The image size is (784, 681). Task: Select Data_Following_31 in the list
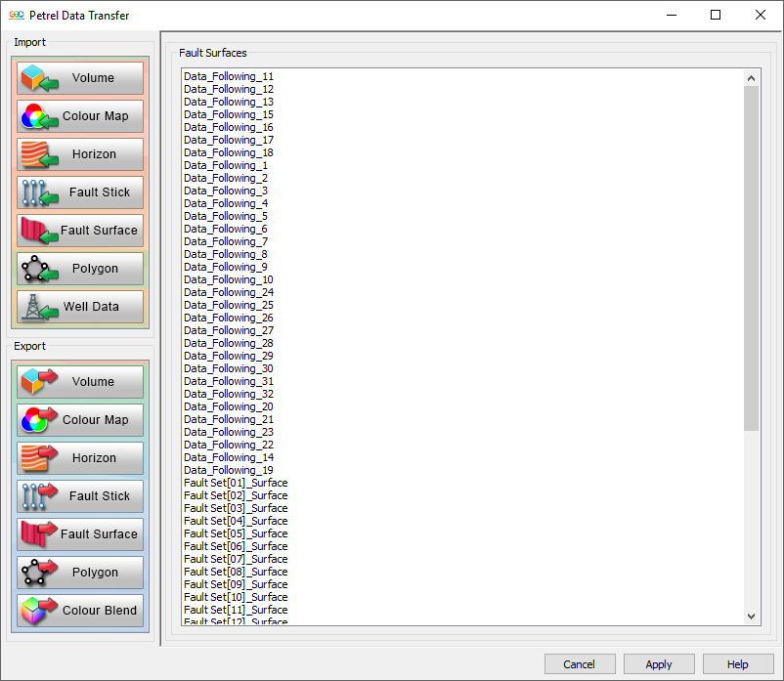coord(229,381)
